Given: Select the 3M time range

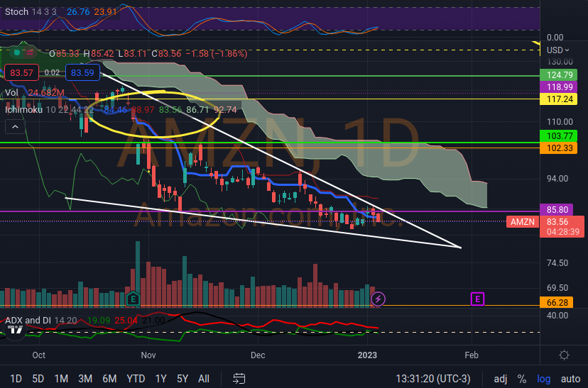Looking at the screenshot, I should pos(85,379).
